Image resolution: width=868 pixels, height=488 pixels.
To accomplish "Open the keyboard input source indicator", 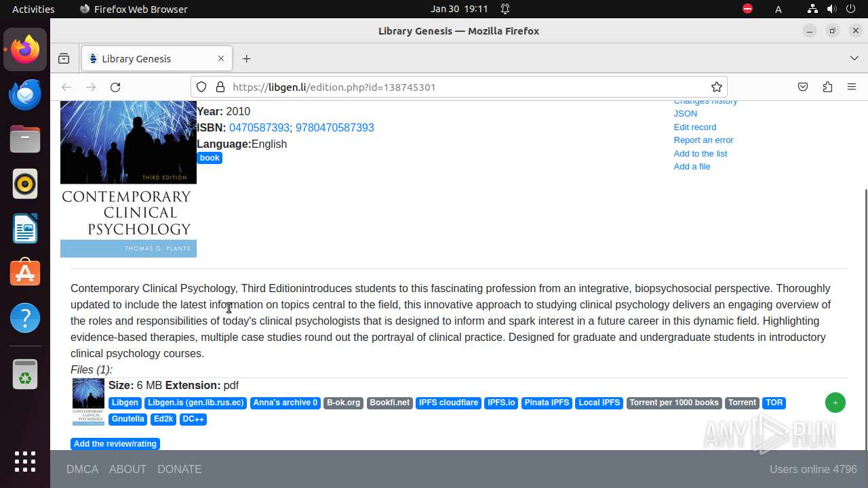I will (778, 9).
